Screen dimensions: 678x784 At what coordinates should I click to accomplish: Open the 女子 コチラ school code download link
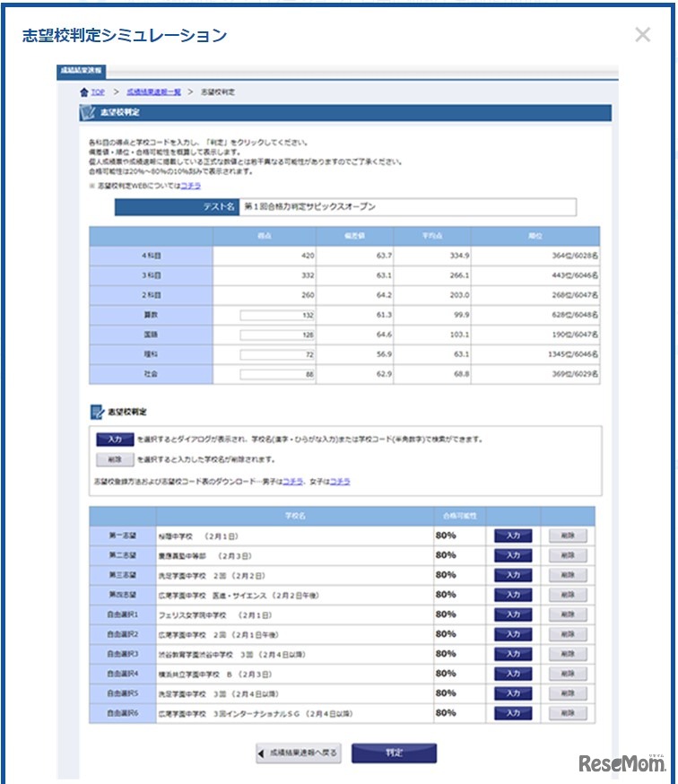(340, 482)
